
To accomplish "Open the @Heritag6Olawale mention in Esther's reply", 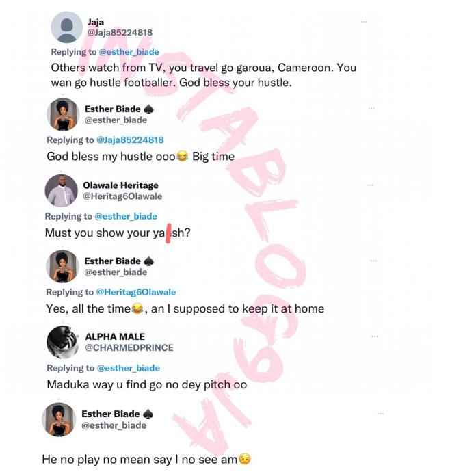I will pos(136,292).
